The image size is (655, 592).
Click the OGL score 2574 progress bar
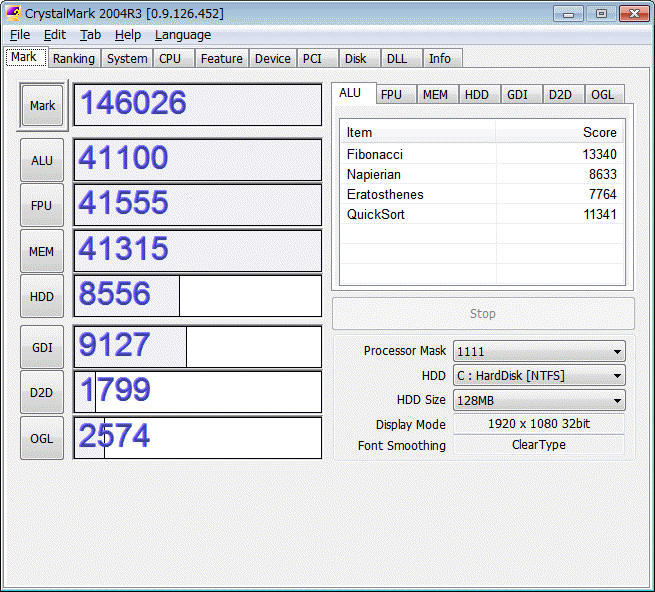pos(198,438)
